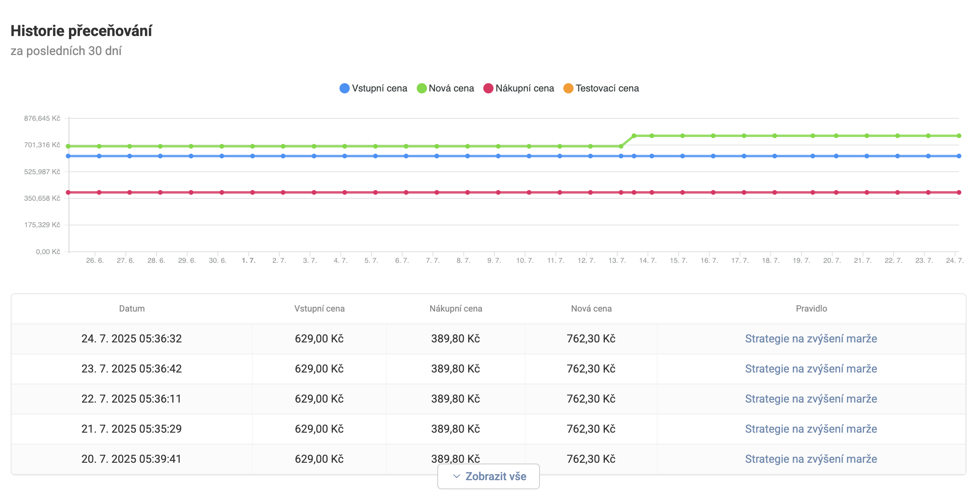Open the strategy link for 21. 7. 2025
This screenshot has width=980, height=498.
point(811,429)
